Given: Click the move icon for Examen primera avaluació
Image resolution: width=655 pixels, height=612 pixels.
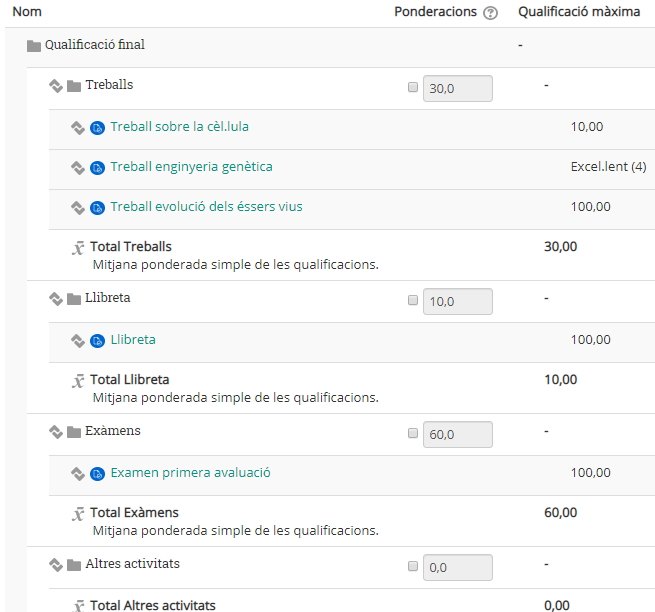Looking at the screenshot, I should pyautogui.click(x=78, y=474).
